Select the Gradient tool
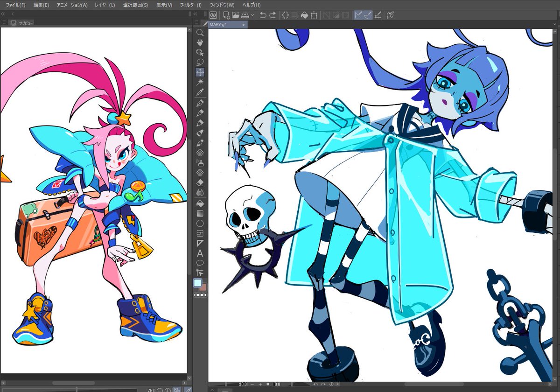This screenshot has height=392, width=560. (200, 213)
